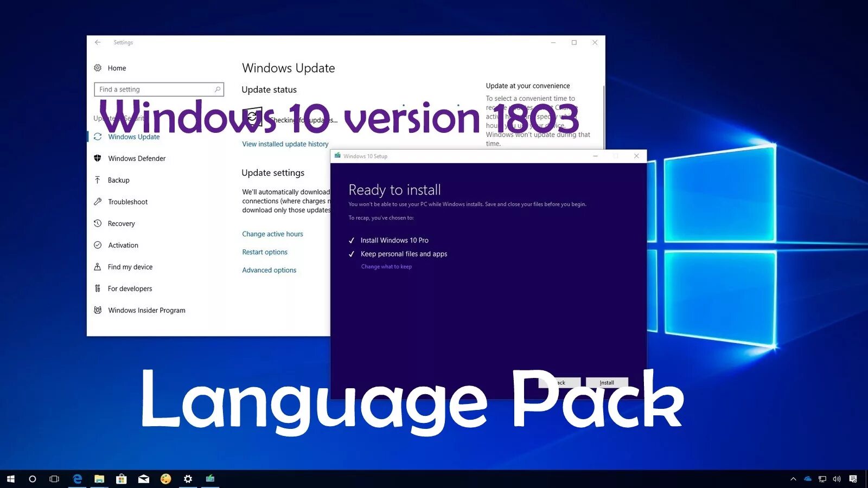The width and height of the screenshot is (868, 488).
Task: Open Find my device page
Action: point(130,267)
